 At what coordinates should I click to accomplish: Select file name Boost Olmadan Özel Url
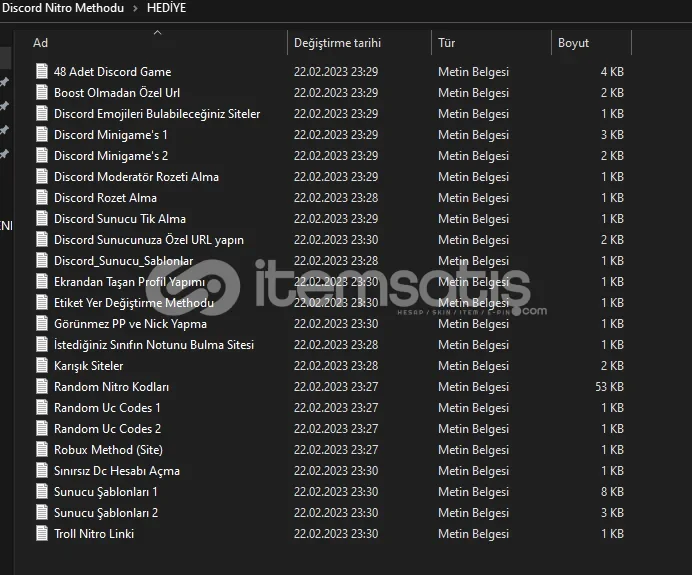[x=117, y=93]
